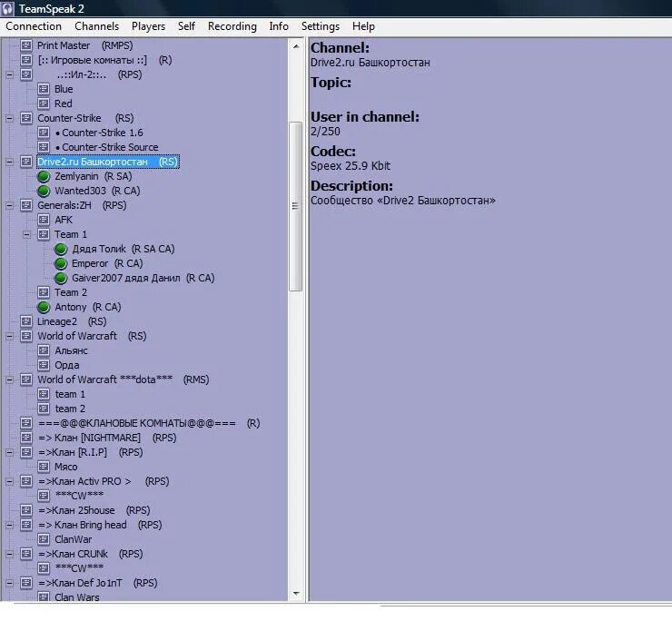Click Дядя Толик's green player icon
This screenshot has width=672, height=621.
pyautogui.click(x=61, y=249)
